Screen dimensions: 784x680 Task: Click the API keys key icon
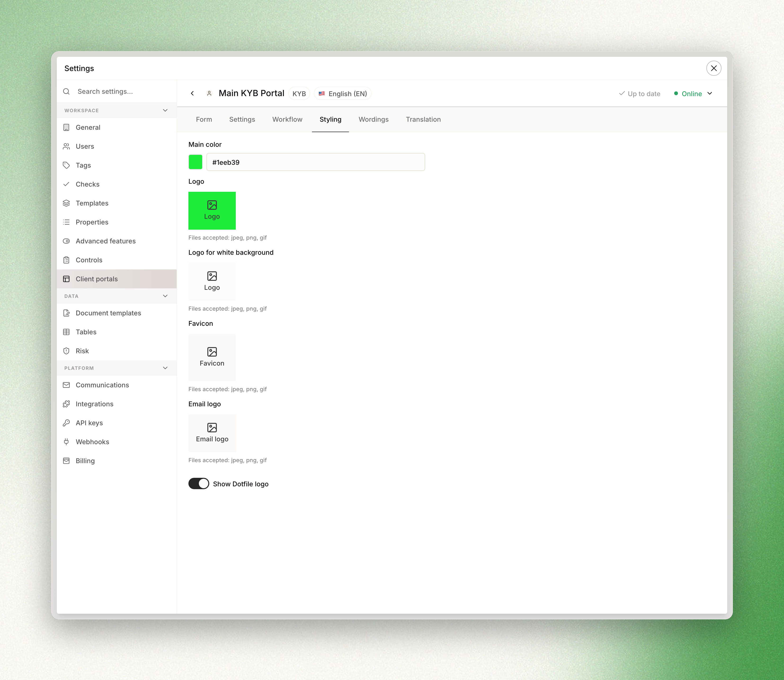click(x=66, y=423)
